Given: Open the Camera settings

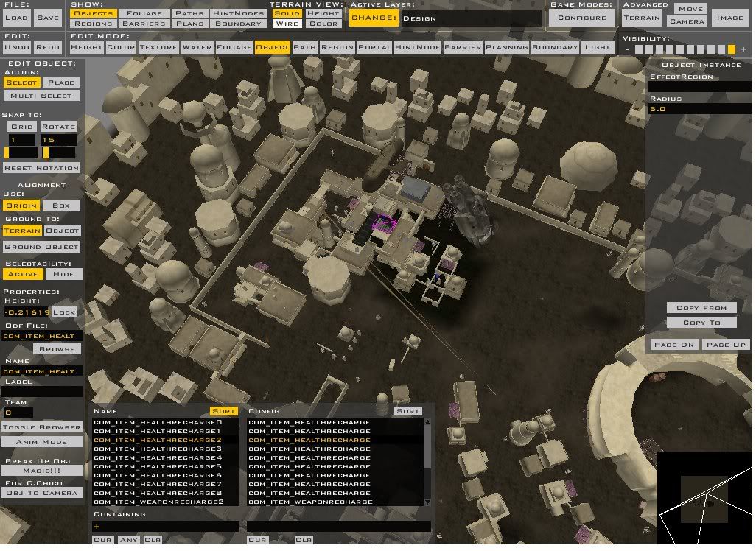Looking at the screenshot, I should coord(687,21).
